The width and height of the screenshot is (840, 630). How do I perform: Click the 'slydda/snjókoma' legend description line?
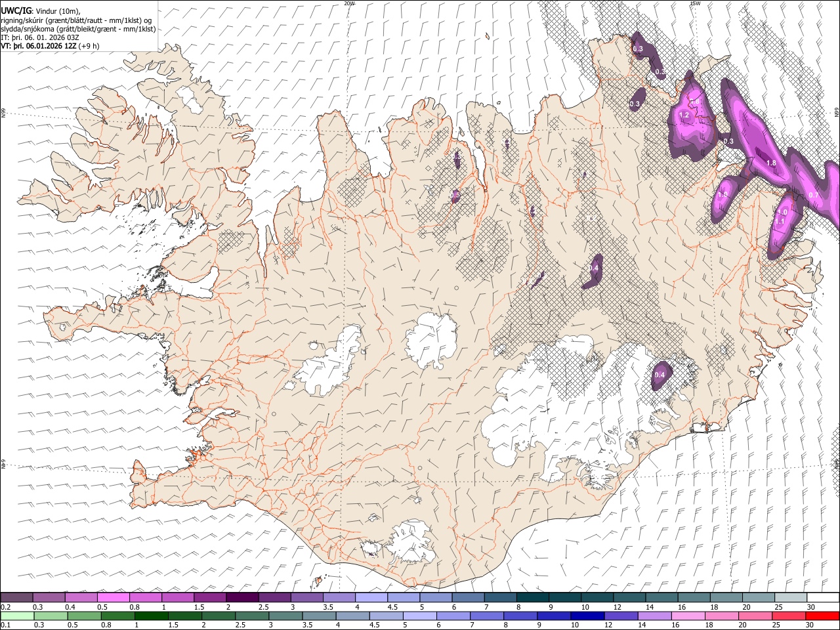[78, 29]
